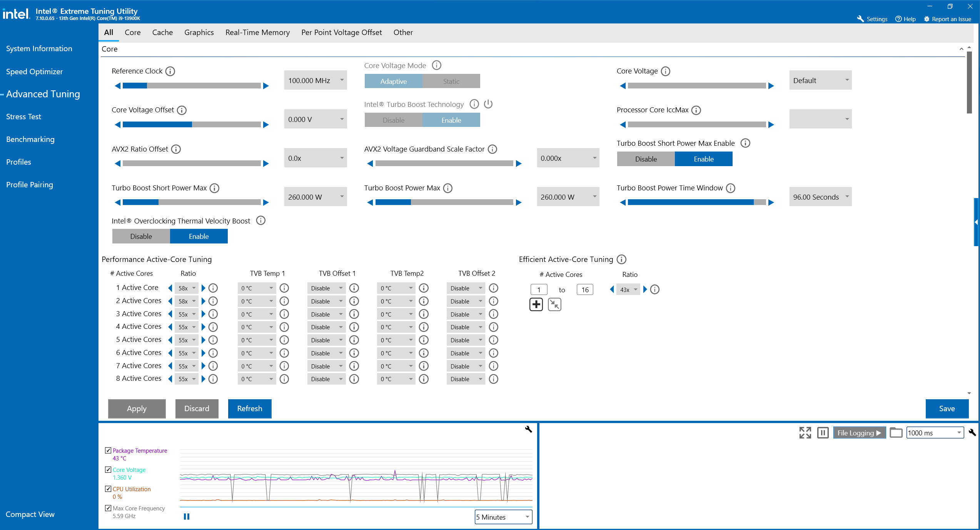Image resolution: width=980 pixels, height=530 pixels.
Task: Disable Intel Turbo Boost Technology
Action: pos(392,120)
